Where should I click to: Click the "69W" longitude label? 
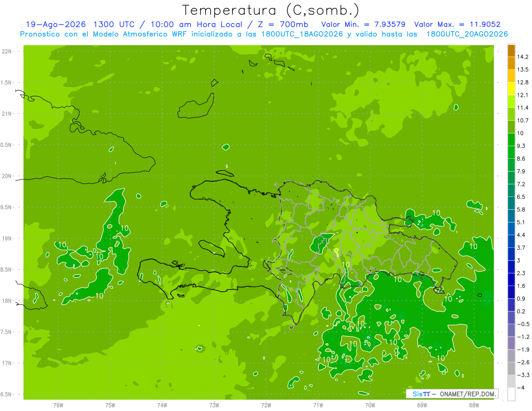tap(422, 405)
